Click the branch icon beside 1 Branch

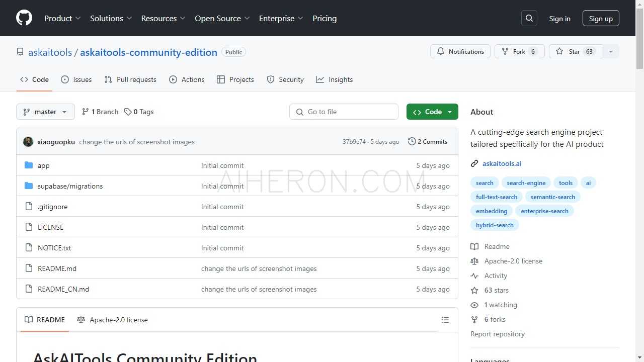pos(86,112)
